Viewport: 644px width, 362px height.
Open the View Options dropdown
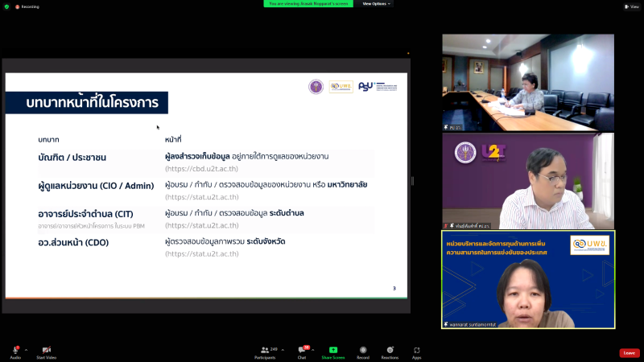pyautogui.click(x=376, y=3)
